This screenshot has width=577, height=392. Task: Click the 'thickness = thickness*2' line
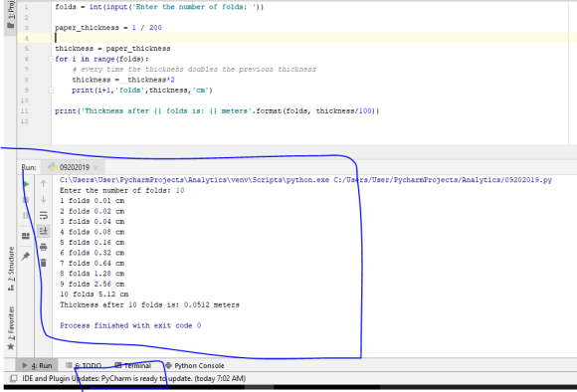click(x=123, y=80)
